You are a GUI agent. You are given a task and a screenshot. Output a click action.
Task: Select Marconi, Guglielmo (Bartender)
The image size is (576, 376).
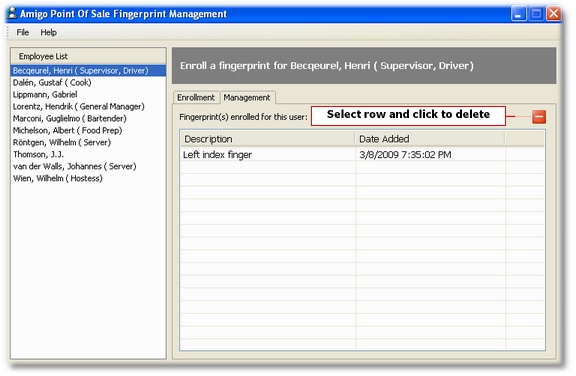(88, 118)
